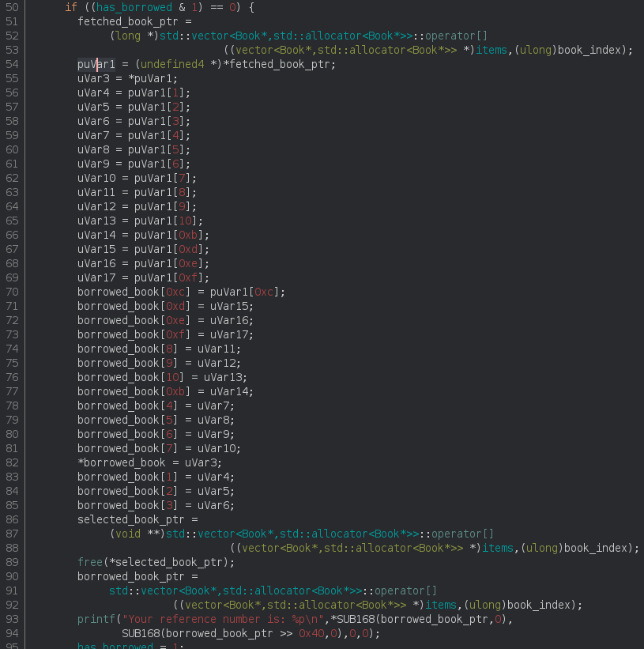Click puVar1 variable on line 54
644x649 pixels.
pos(96,64)
